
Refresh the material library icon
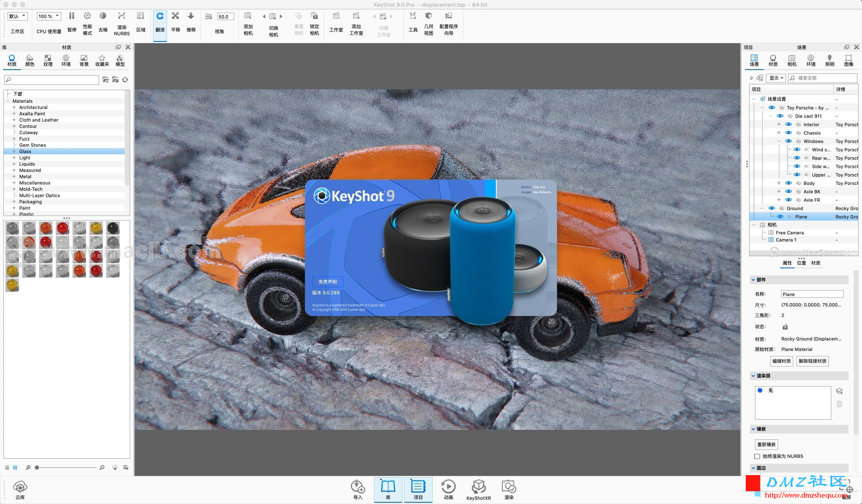point(125,80)
